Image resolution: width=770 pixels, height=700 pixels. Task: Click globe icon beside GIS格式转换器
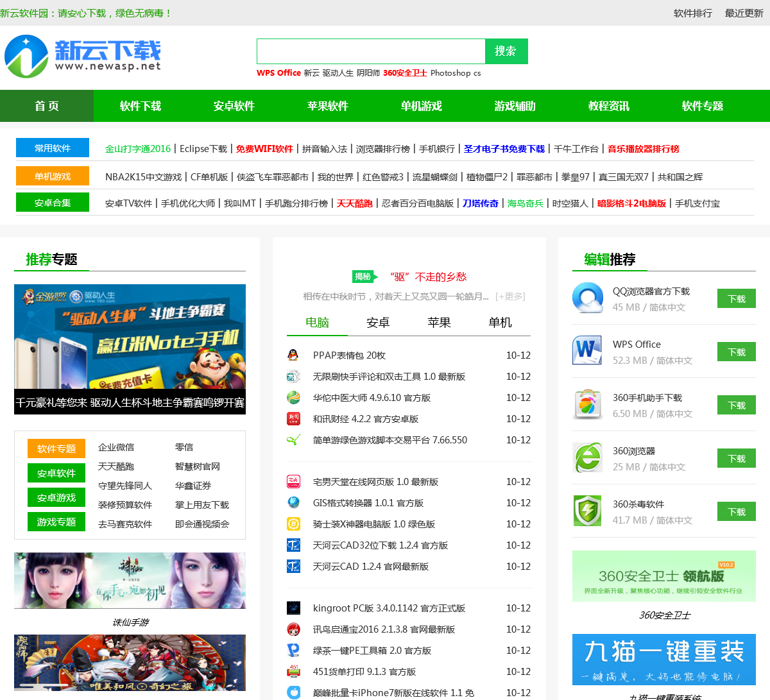point(293,503)
